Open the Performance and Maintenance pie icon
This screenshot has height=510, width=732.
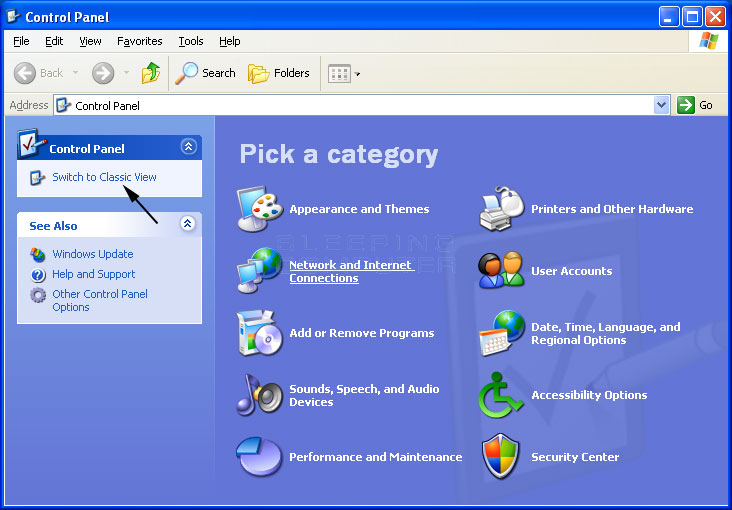pyautogui.click(x=259, y=456)
